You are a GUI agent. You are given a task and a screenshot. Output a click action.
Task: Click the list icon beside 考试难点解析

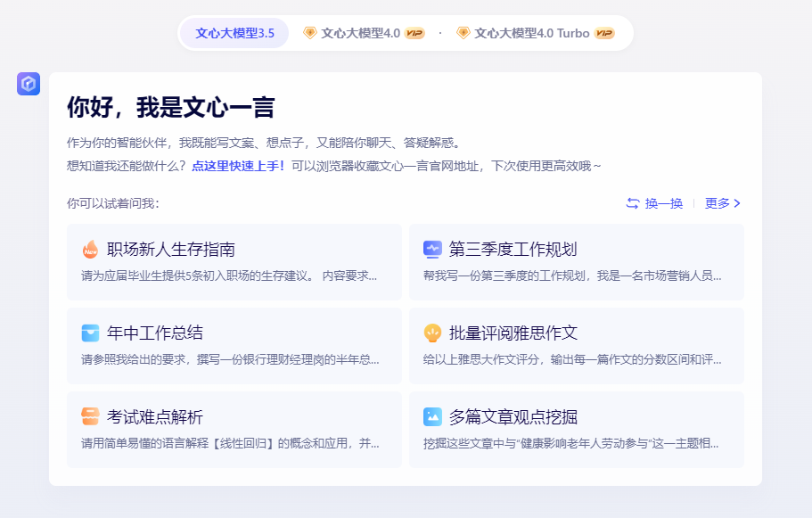pos(90,416)
